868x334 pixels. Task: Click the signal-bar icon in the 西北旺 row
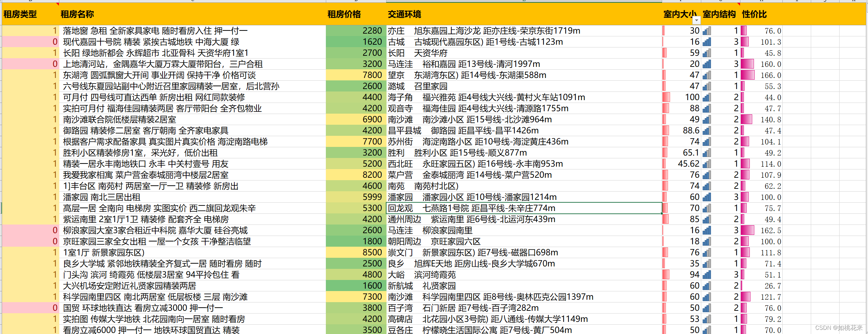click(x=707, y=164)
